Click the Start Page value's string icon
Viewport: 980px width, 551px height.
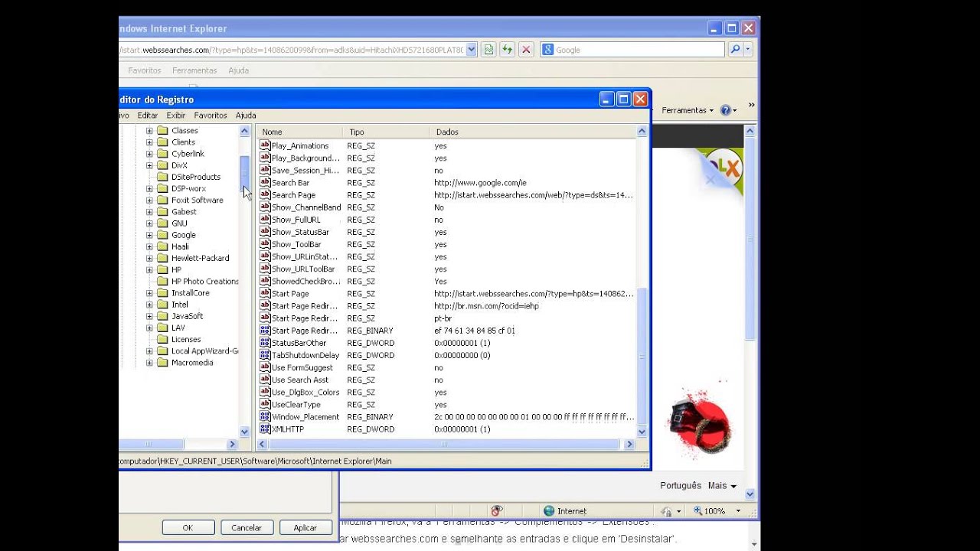click(265, 294)
